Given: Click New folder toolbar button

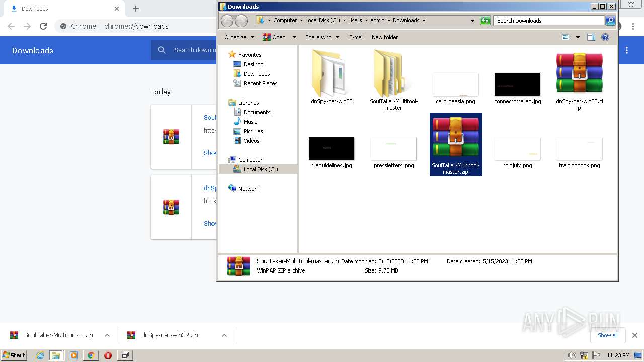Looking at the screenshot, I should (385, 37).
